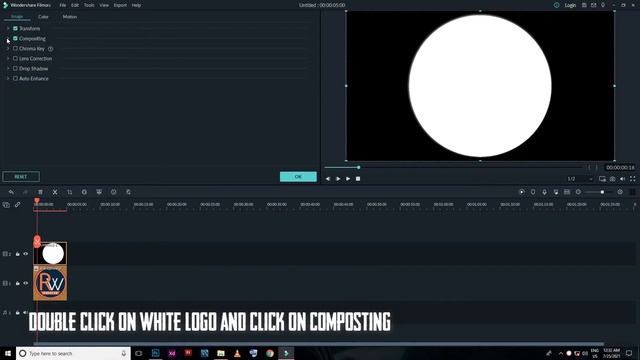Click the Windows Start button

(x=8, y=353)
